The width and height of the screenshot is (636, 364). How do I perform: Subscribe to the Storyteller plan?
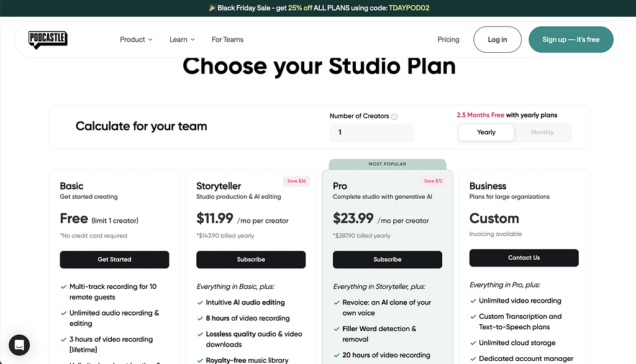click(x=251, y=260)
